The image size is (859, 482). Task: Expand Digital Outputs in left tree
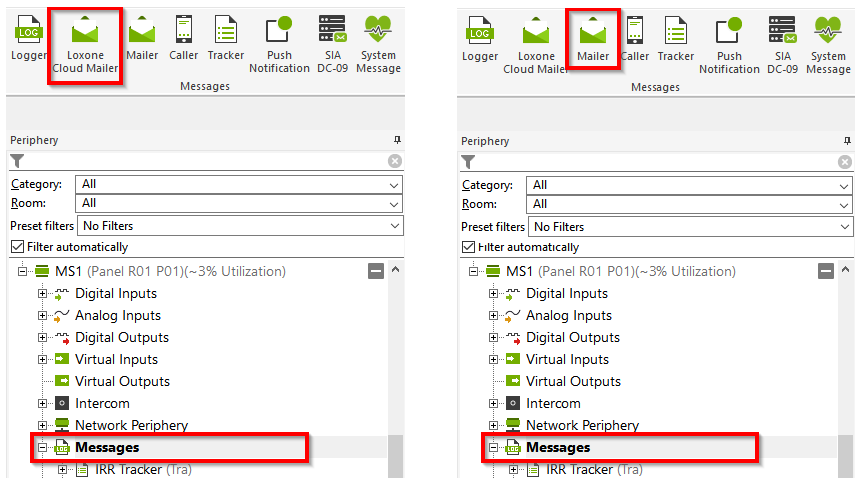42,337
